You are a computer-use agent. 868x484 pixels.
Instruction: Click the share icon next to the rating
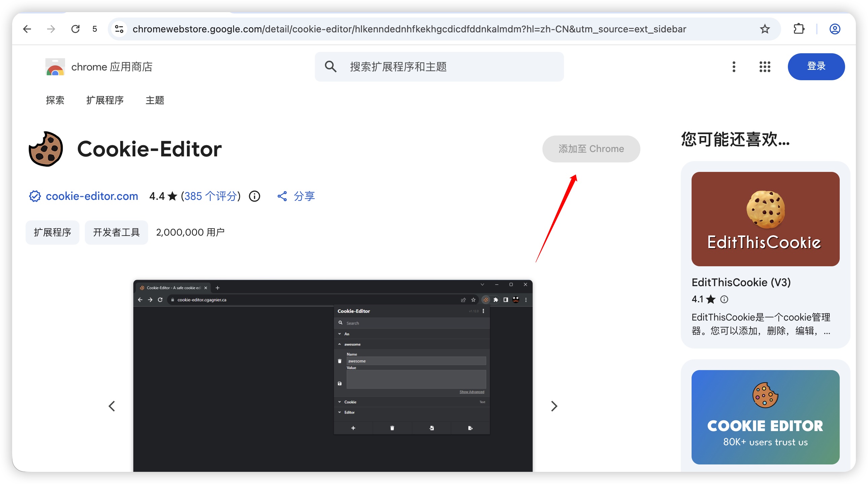coord(282,196)
